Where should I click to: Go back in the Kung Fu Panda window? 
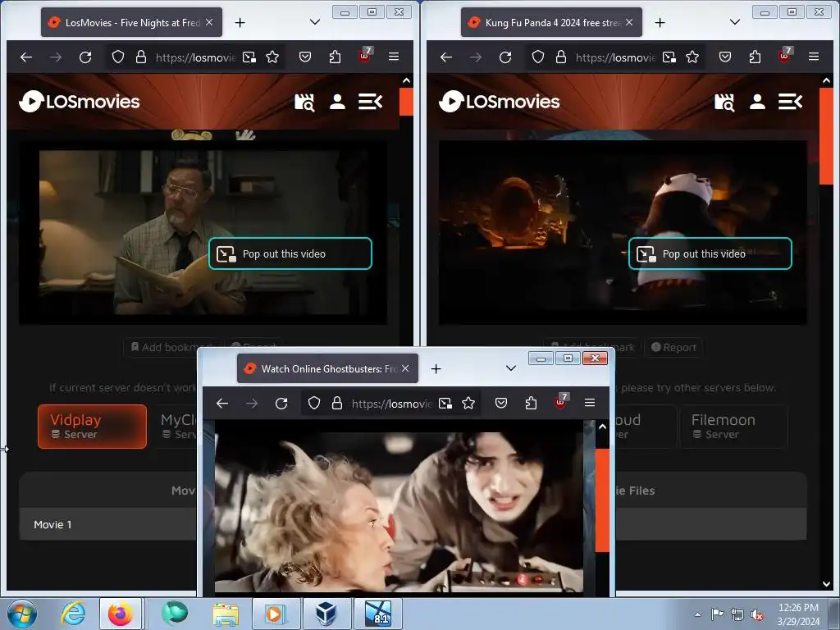[x=446, y=57]
